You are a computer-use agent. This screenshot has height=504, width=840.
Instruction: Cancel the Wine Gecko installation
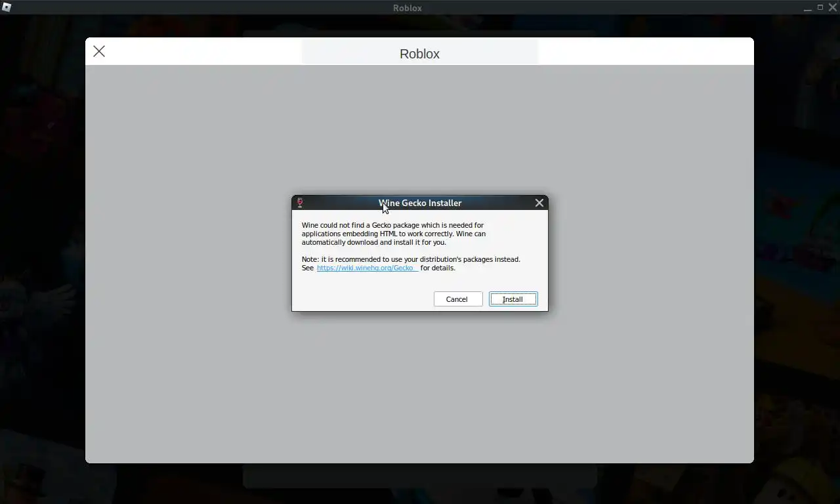(458, 299)
